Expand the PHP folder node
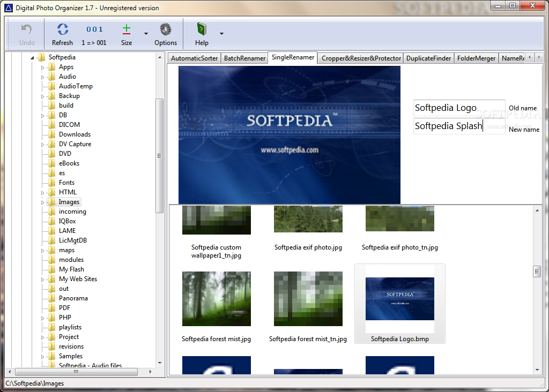Screen dimensions: 549x392 coord(43,318)
